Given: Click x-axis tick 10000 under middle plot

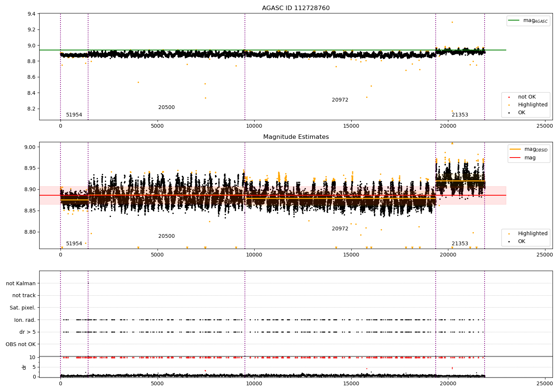Looking at the screenshot, I should (x=254, y=255).
